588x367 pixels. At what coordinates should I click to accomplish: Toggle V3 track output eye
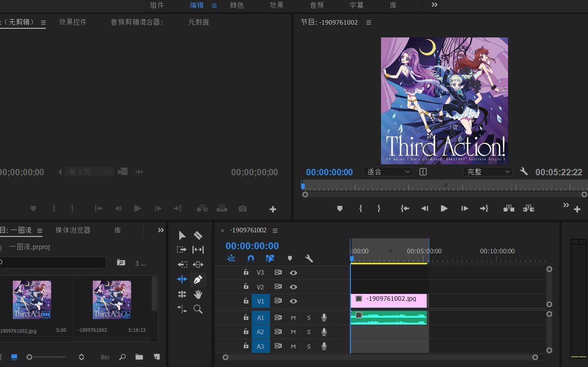point(293,273)
